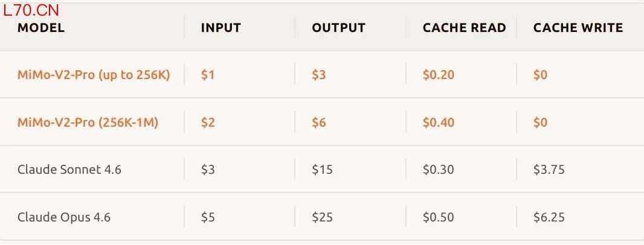The image size is (644, 245).
Task: Click the OUTPUT column header
Action: click(x=338, y=28)
